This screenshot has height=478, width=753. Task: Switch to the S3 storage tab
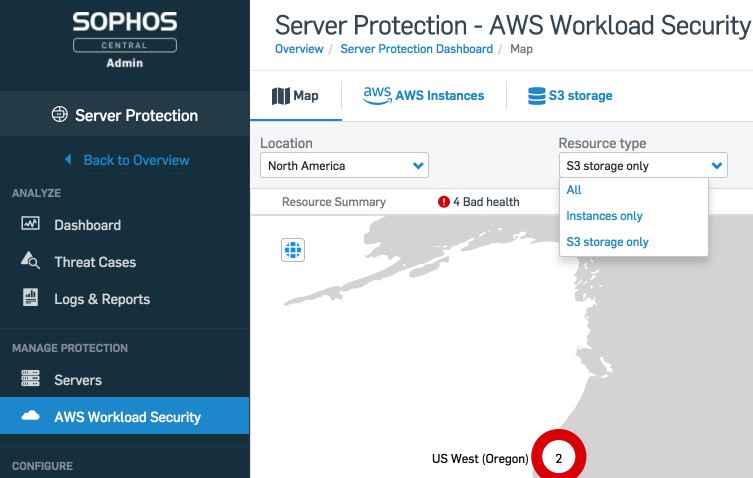570,96
